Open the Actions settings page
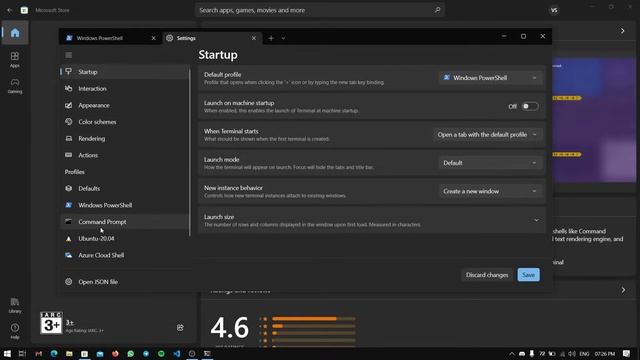This screenshot has width=640, height=360. (x=124, y=155)
